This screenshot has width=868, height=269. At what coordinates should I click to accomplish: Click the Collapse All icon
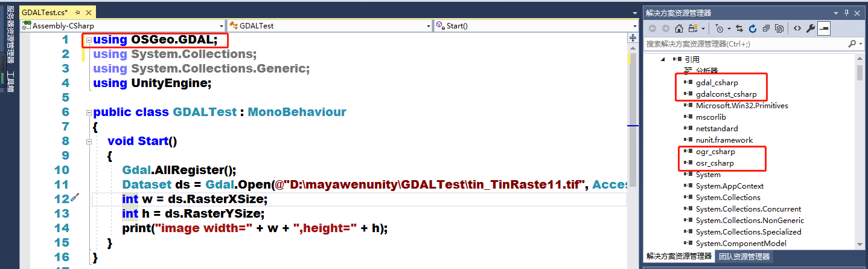coord(766,28)
